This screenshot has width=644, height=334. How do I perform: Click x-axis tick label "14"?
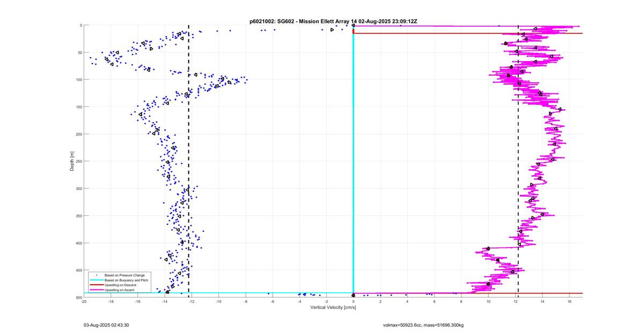pyautogui.click(x=543, y=301)
